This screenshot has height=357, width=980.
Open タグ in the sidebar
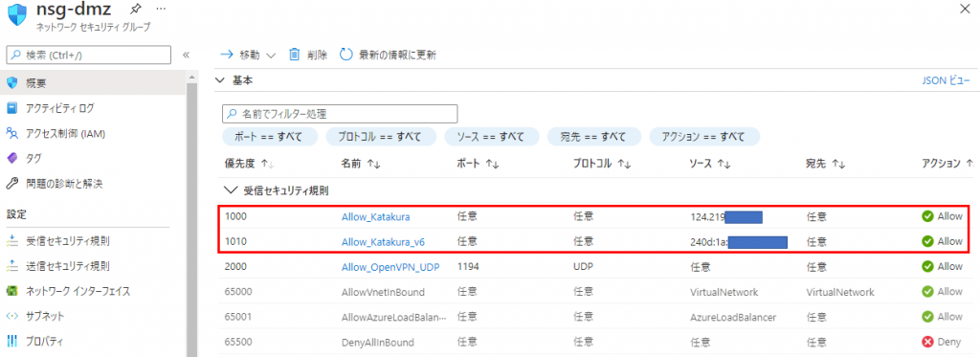point(33,158)
